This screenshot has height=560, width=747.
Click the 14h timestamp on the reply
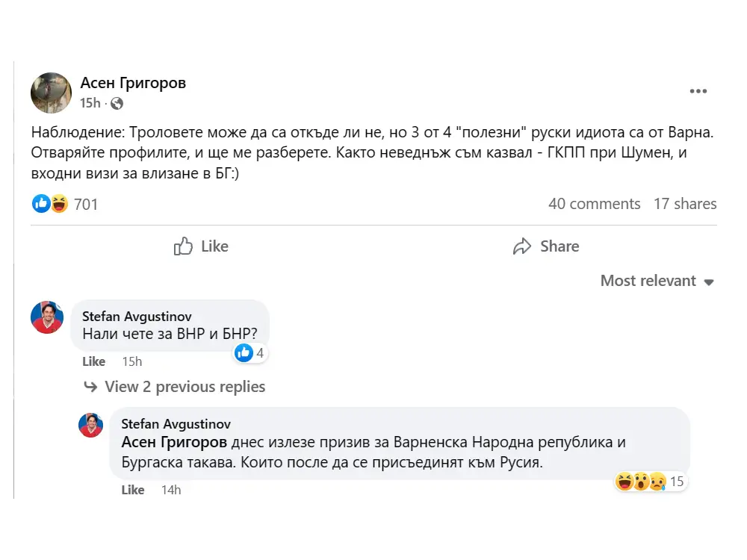point(171,490)
